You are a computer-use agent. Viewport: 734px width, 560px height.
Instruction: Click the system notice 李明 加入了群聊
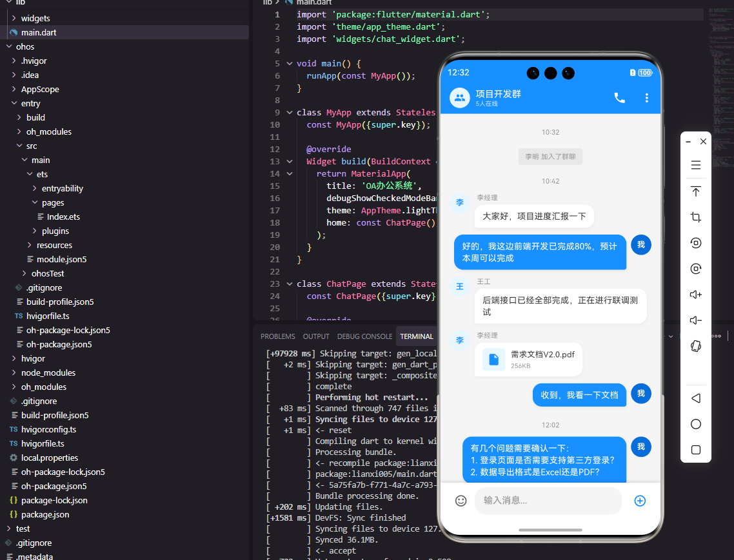coord(551,157)
